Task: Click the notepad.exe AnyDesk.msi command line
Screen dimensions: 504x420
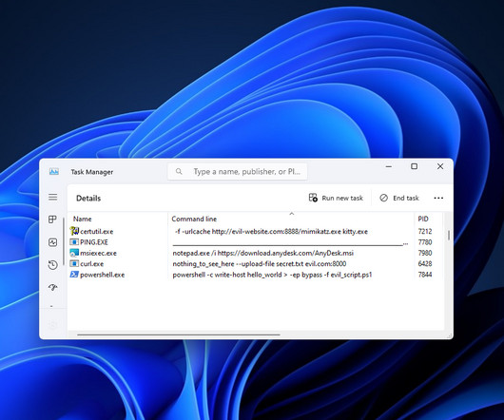Action: [x=262, y=253]
